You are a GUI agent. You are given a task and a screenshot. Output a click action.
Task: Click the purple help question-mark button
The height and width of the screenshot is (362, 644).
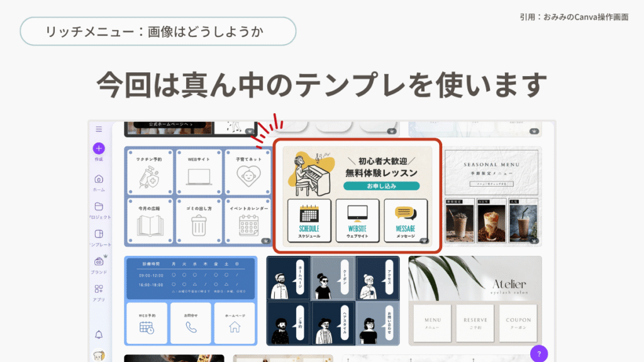(x=538, y=353)
